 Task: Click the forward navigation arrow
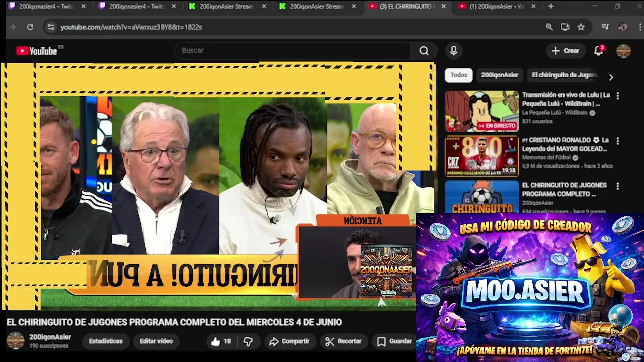pyautogui.click(x=13, y=27)
